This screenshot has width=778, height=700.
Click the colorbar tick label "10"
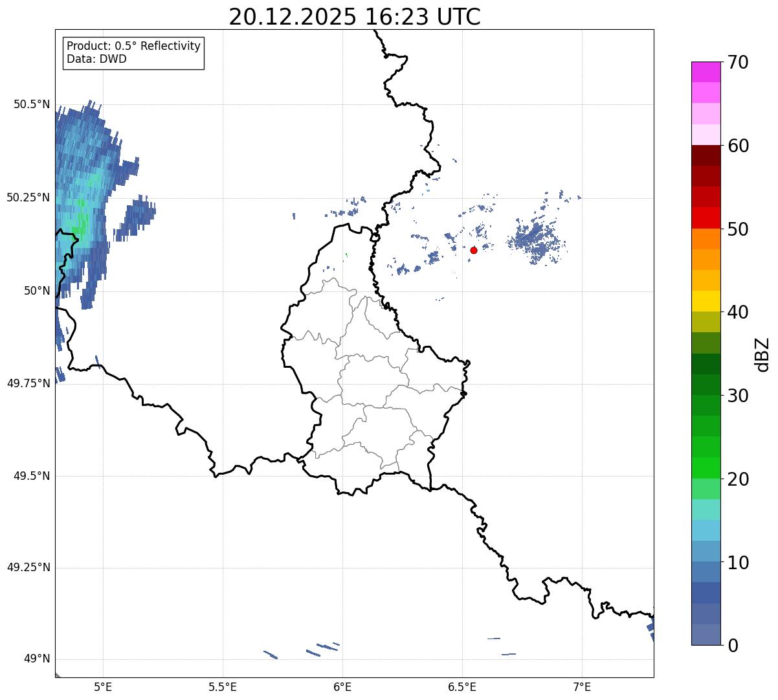(x=738, y=563)
